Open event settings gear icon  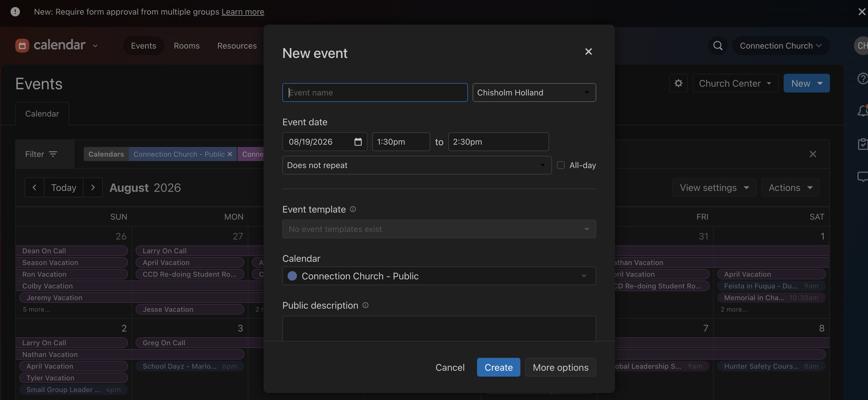[678, 83]
